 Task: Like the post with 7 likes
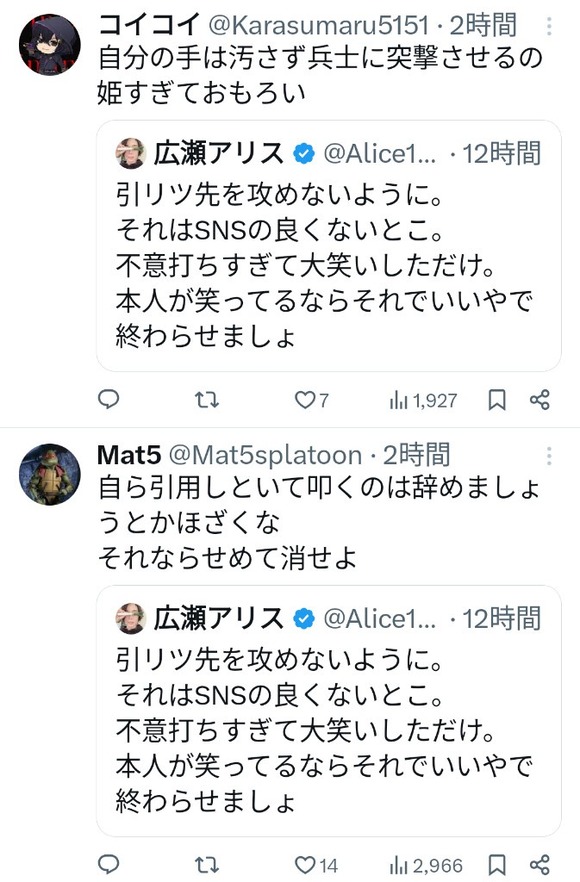[312, 400]
